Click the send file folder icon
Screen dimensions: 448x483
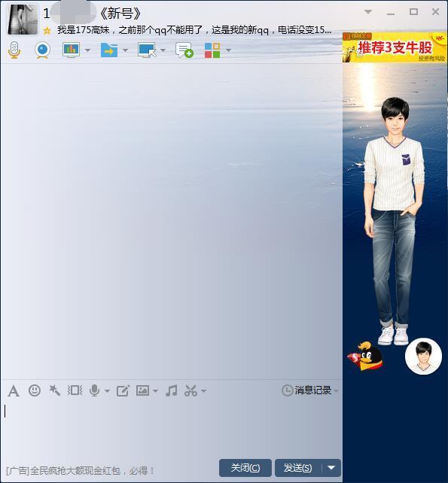109,50
